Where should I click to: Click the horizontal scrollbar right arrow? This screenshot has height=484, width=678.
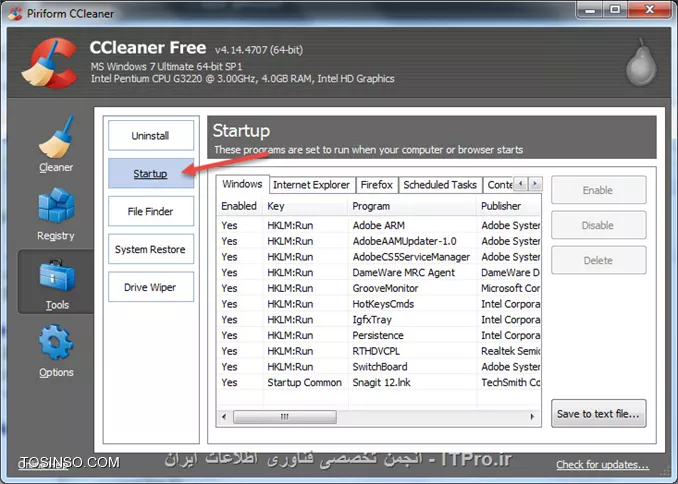coord(532,417)
